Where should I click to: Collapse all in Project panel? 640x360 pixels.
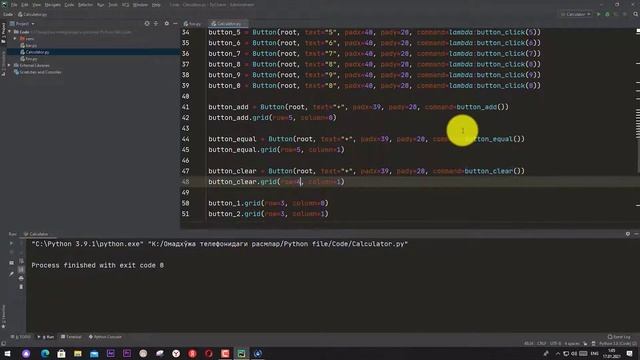click(x=156, y=24)
